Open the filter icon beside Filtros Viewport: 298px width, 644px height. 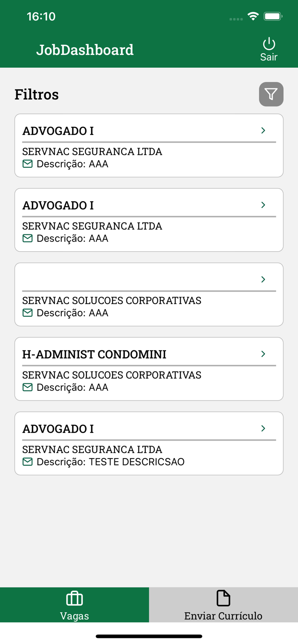pyautogui.click(x=271, y=94)
